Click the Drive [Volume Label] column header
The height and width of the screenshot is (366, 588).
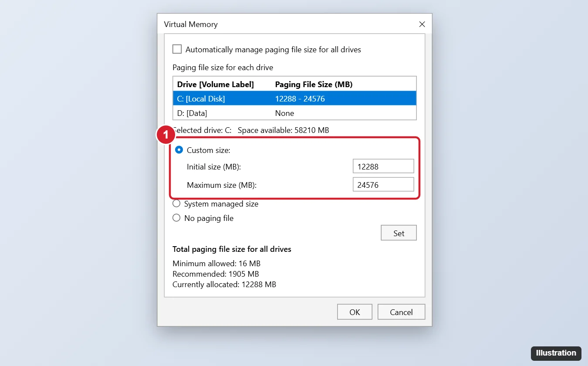click(216, 84)
